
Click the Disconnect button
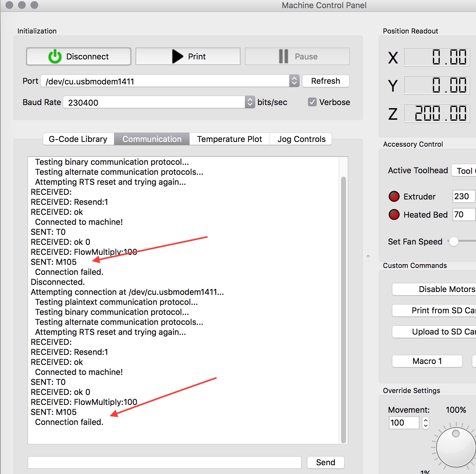[78, 56]
